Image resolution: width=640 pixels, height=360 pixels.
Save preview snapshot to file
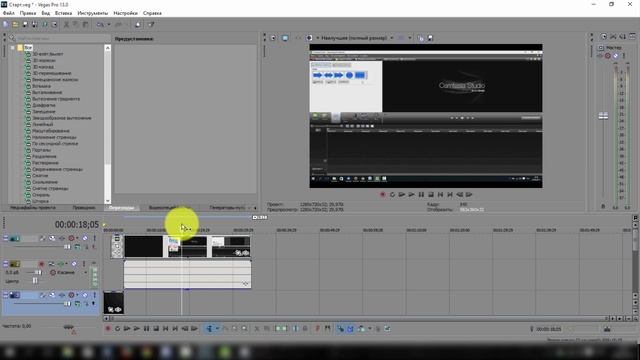pyautogui.click(x=430, y=38)
